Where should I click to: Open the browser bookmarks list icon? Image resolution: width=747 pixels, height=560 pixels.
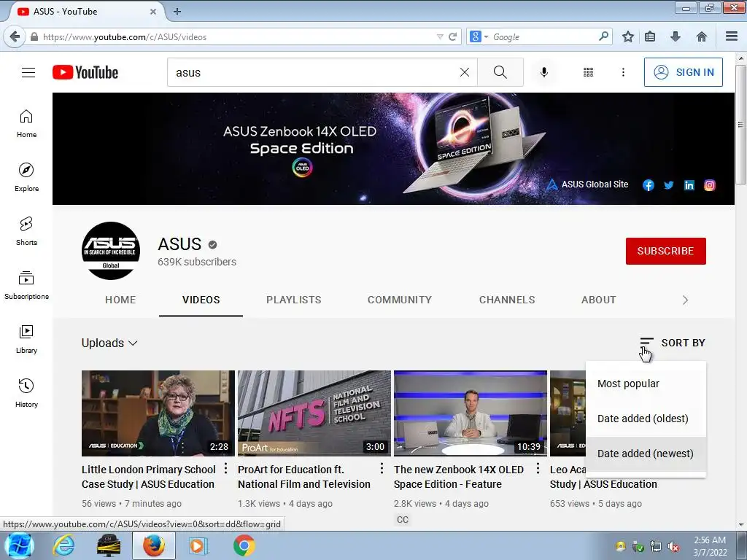tap(650, 36)
